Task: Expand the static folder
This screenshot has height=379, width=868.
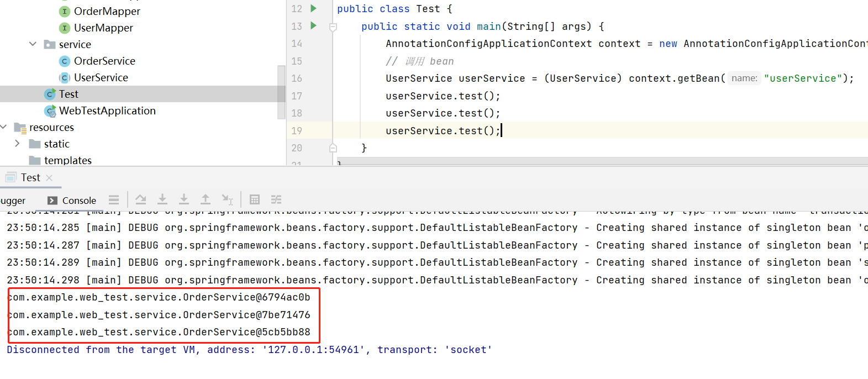Action: coord(18,144)
